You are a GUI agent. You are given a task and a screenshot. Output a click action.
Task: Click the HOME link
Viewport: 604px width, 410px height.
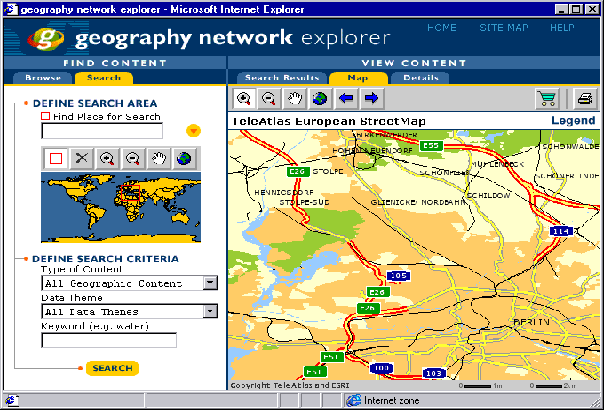(x=442, y=28)
